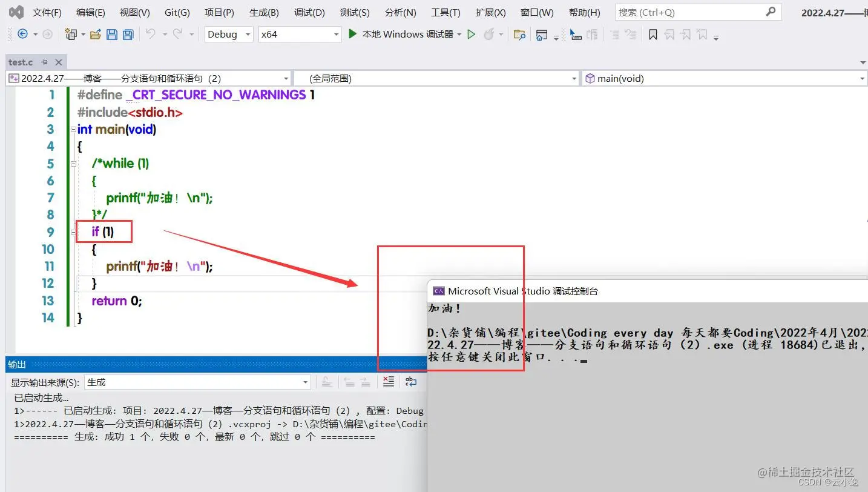
Task: Collapse the comment block at line 5
Action: click(x=73, y=164)
